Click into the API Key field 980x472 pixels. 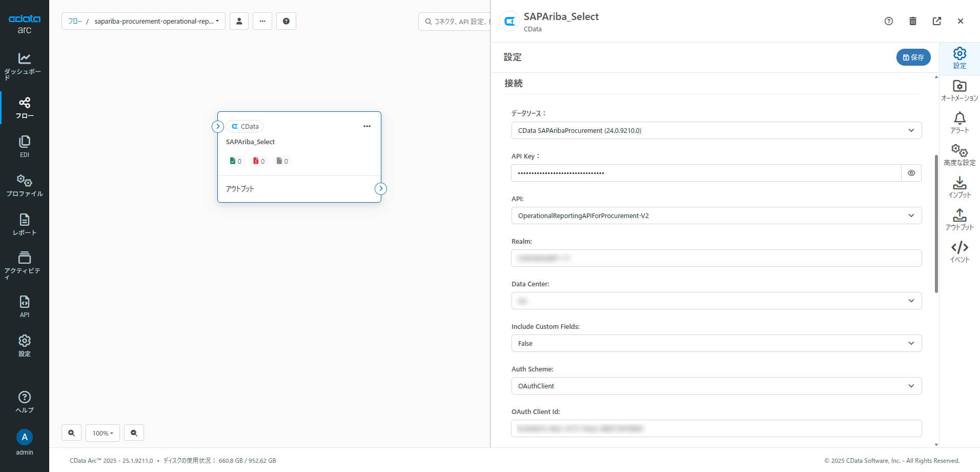coord(706,173)
